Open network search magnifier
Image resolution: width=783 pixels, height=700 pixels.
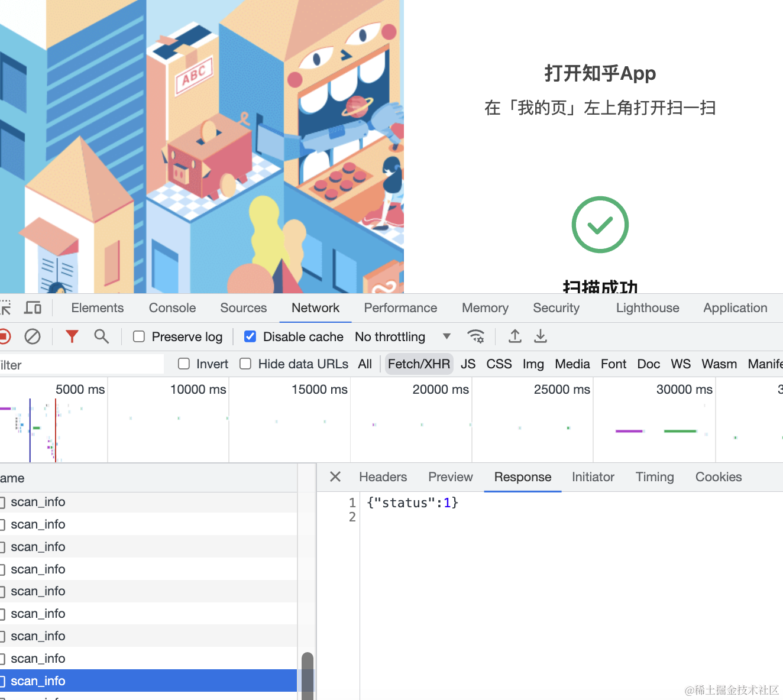[x=102, y=337]
